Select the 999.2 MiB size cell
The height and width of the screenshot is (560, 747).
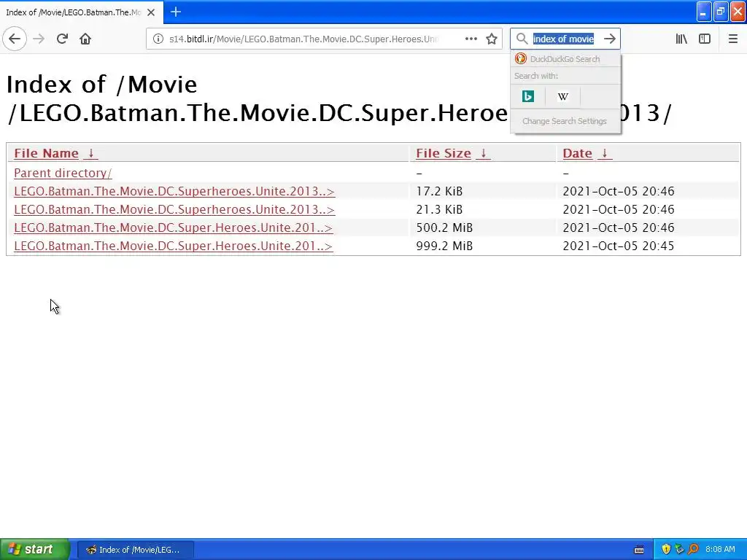click(x=483, y=246)
